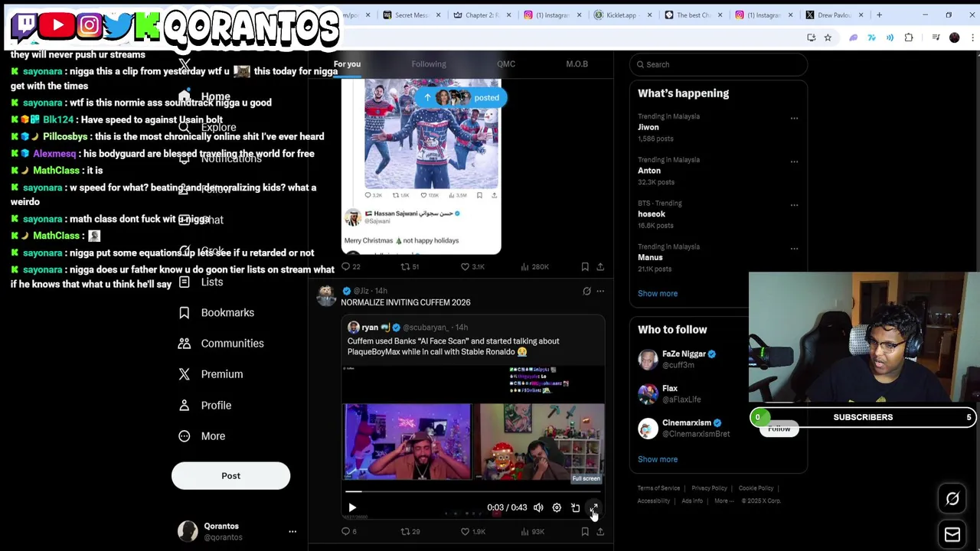View analytics showing 280K views
Screen dimensions: 980x551
point(534,266)
